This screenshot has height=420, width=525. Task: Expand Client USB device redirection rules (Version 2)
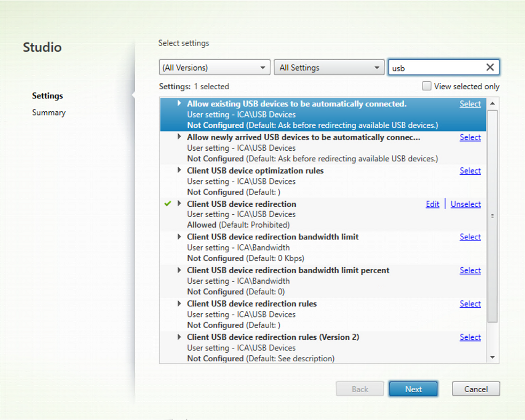click(179, 337)
